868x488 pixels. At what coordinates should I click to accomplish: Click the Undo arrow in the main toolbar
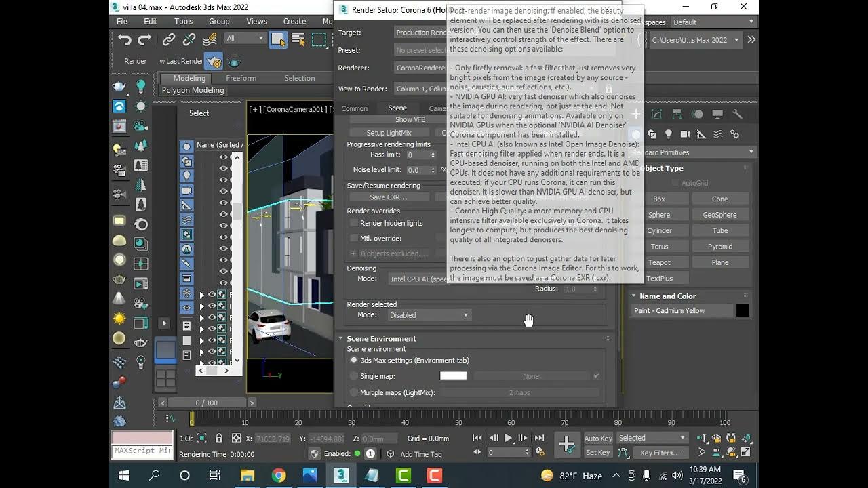[124, 40]
